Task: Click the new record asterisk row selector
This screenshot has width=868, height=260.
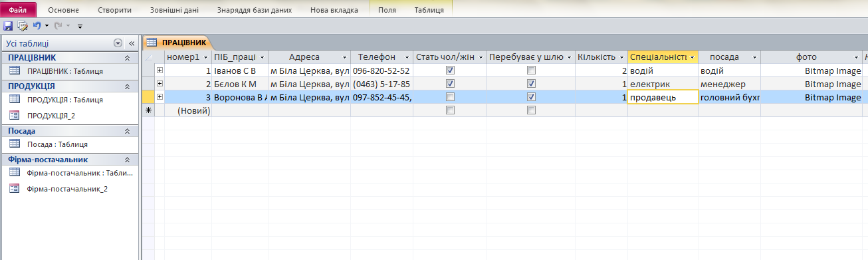Action: (x=148, y=110)
